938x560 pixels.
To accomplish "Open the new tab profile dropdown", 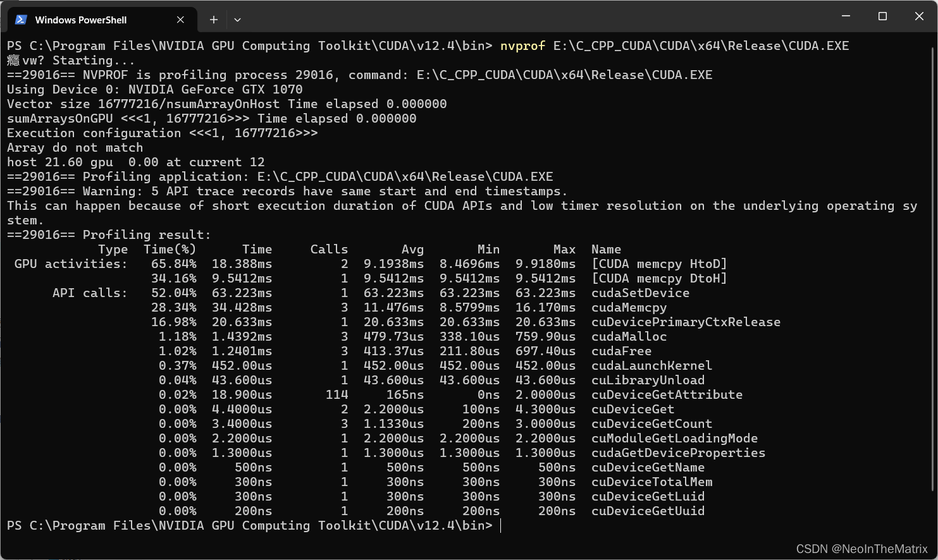I will pos(237,20).
